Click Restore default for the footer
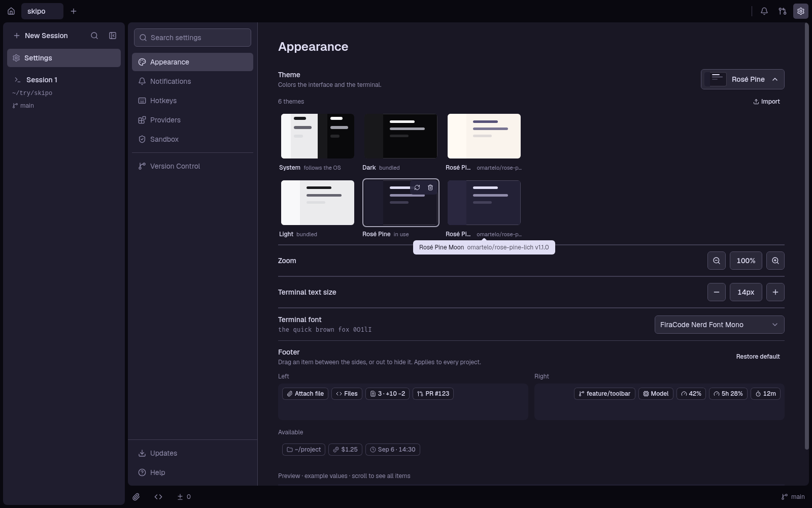Viewport: 812px width, 508px height. click(x=758, y=357)
